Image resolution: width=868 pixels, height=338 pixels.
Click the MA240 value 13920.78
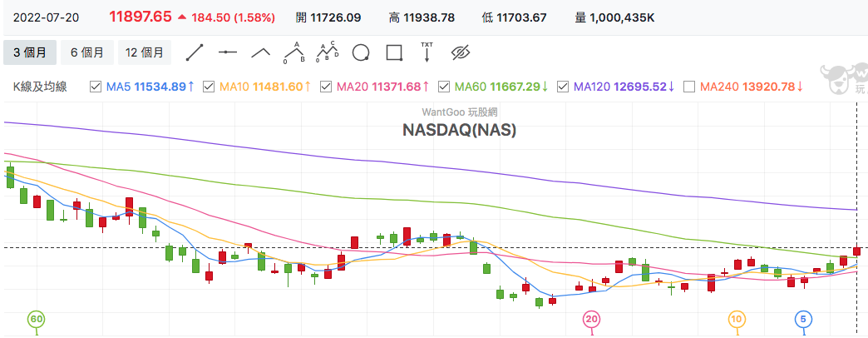768,87
